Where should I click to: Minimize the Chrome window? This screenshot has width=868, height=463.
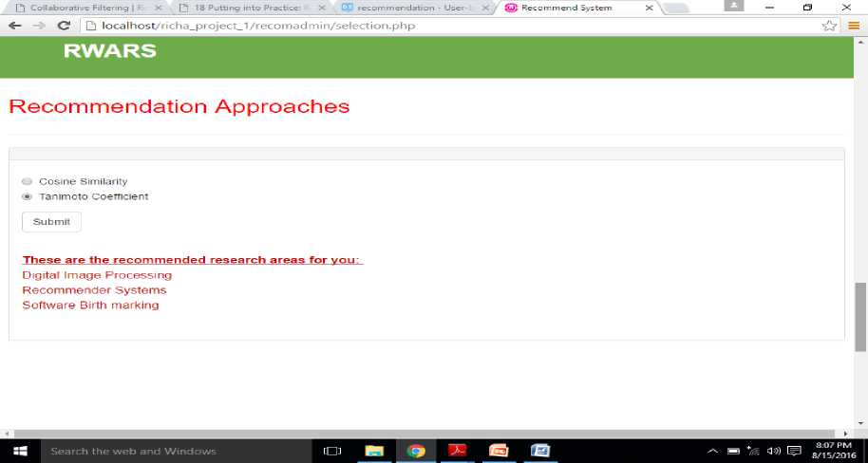[x=769, y=8]
